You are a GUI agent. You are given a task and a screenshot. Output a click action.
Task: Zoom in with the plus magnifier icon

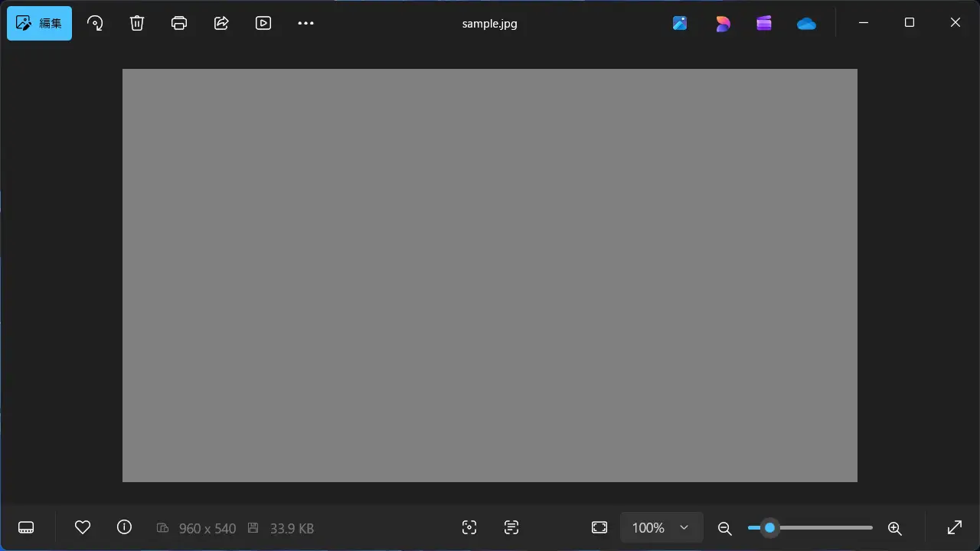pyautogui.click(x=894, y=527)
